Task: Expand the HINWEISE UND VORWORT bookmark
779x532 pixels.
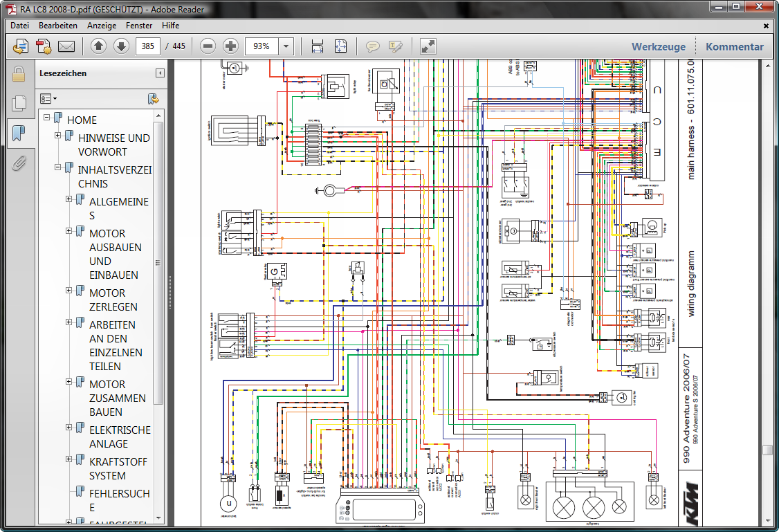Action: pyautogui.click(x=58, y=136)
